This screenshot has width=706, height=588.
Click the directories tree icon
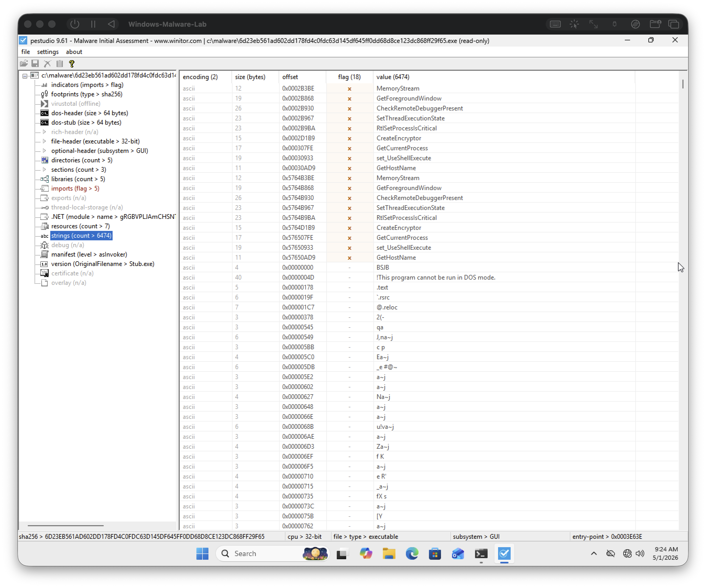click(44, 160)
